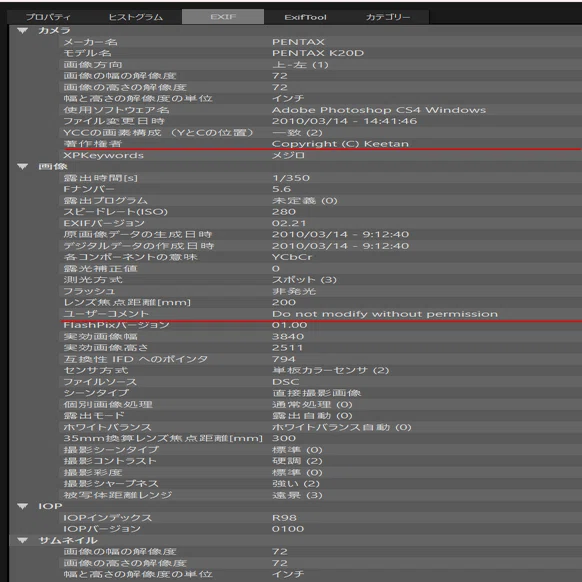Click the 1/350 exposure value
Screen dimensions: 582x582
(291, 178)
